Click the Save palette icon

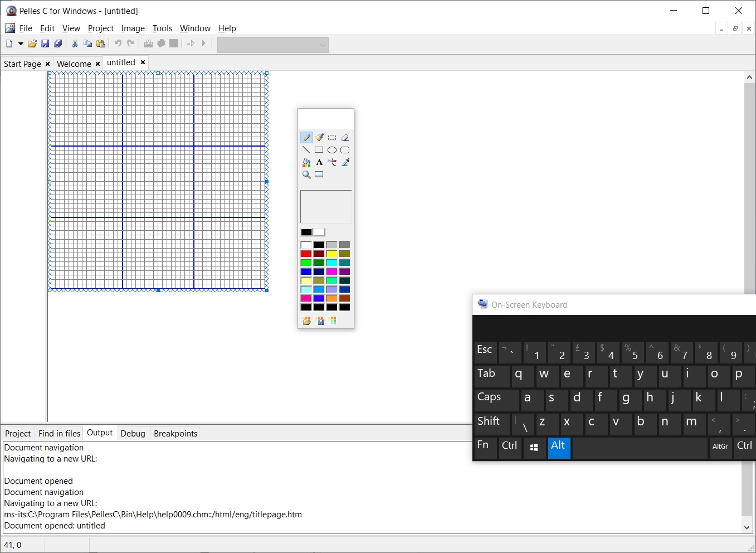(320, 321)
